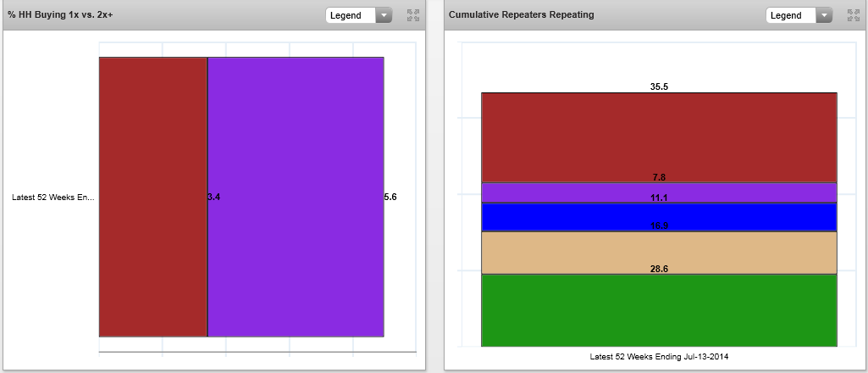Maximize the Cumulative Repeaters Repeating panel
The height and width of the screenshot is (373, 868).
click(854, 15)
